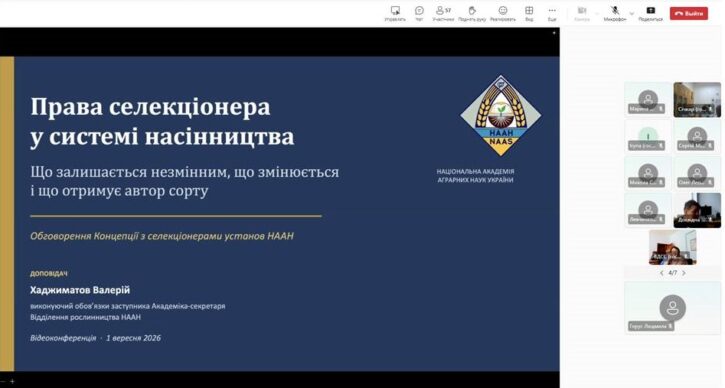Click the date text "1 вересня 2026"
Screen dimensions: 725x388
pos(134,338)
